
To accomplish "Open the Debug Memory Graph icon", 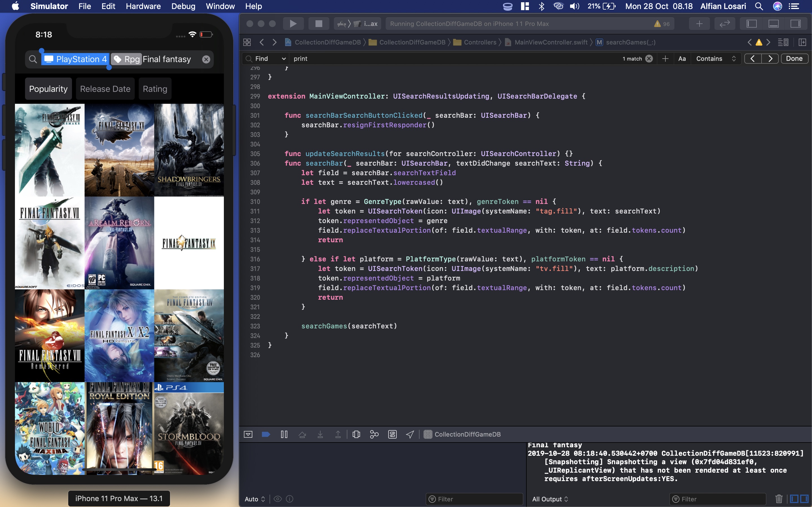I will click(x=374, y=434).
